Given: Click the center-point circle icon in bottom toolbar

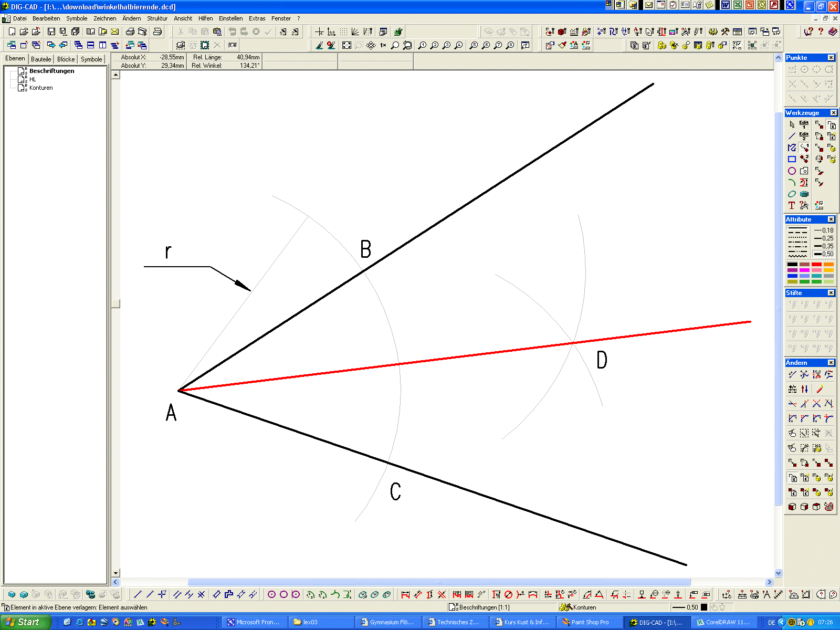Looking at the screenshot, I should click(x=272, y=594).
